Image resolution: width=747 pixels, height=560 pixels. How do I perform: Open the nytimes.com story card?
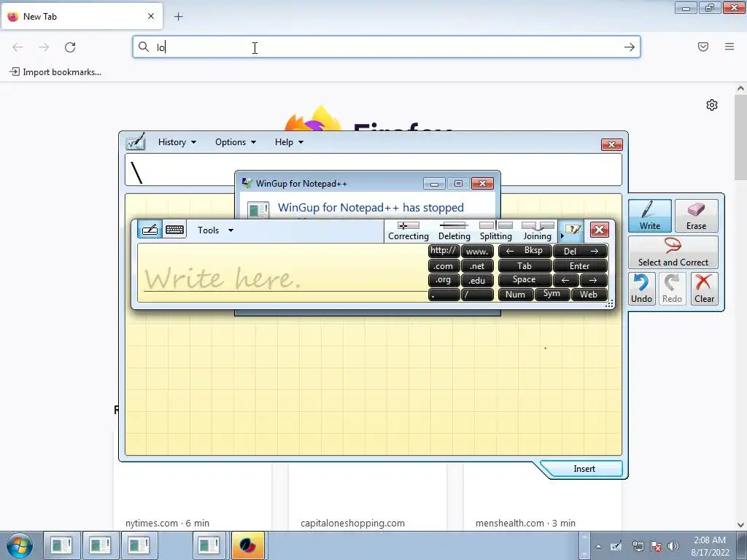[x=192, y=497]
